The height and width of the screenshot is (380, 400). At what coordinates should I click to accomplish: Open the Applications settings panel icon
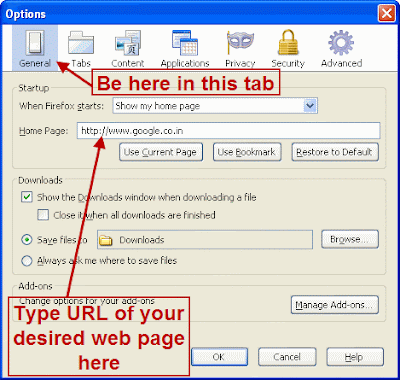[x=185, y=42]
